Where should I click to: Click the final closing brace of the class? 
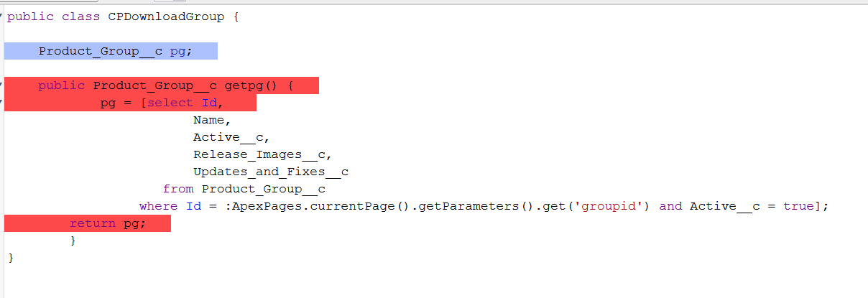click(11, 258)
